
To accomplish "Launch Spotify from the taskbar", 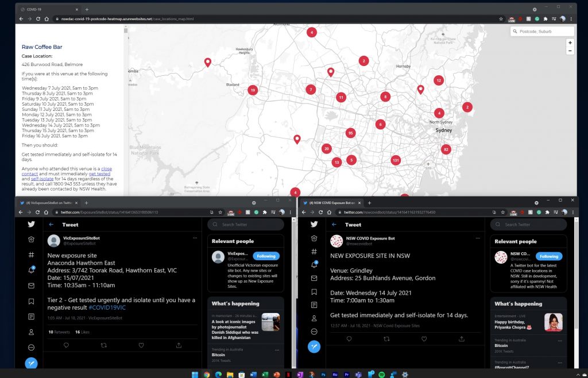I will click(x=382, y=374).
